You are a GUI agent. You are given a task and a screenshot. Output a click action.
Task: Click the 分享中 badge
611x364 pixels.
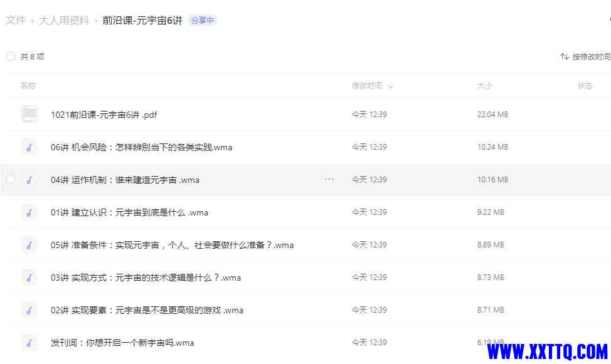203,20
